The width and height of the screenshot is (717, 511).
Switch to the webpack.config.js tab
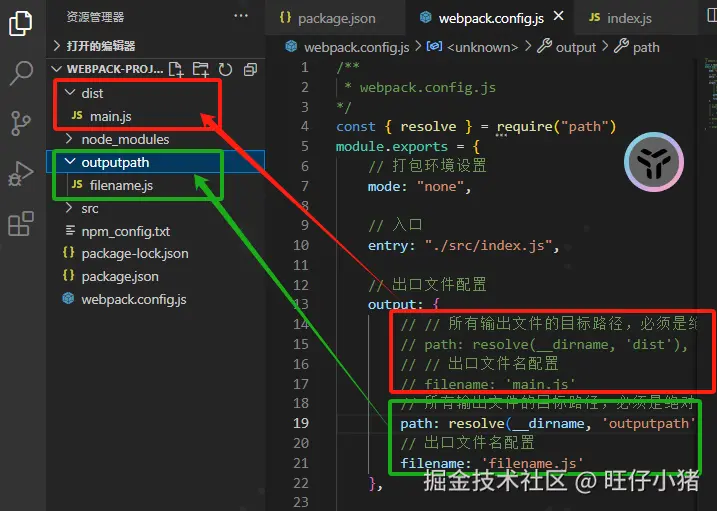pyautogui.click(x=490, y=18)
